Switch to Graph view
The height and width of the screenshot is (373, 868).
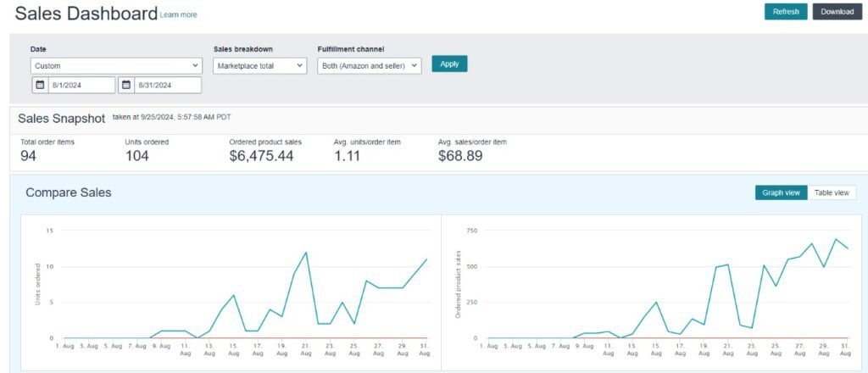[x=781, y=192]
